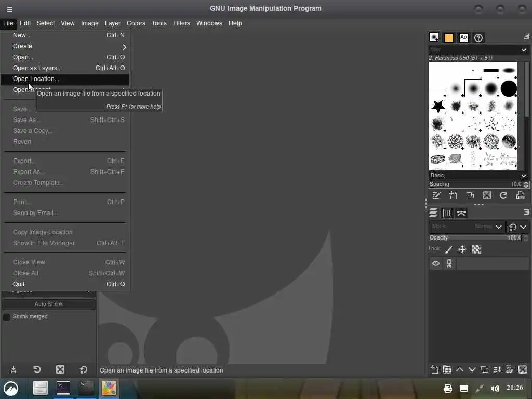Image resolution: width=532 pixels, height=399 pixels.
Task: Open the Brushes tab in top dock
Action: pyautogui.click(x=434, y=37)
